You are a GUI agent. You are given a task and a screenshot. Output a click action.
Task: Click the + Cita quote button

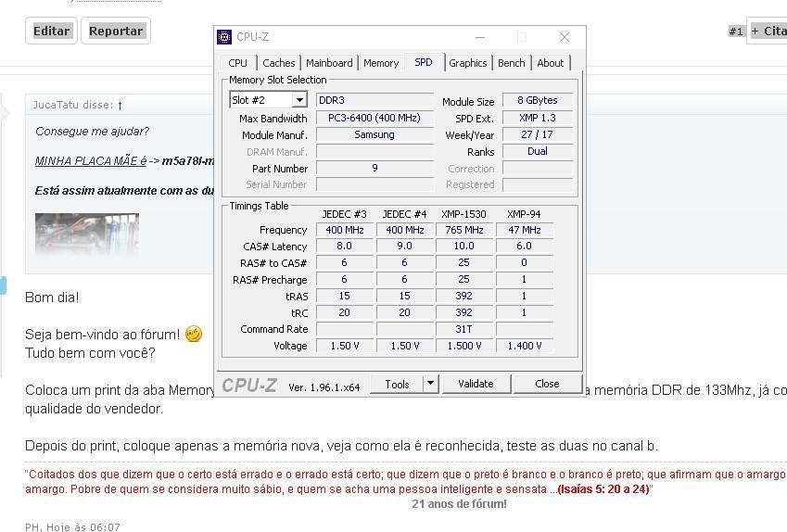pos(768,31)
